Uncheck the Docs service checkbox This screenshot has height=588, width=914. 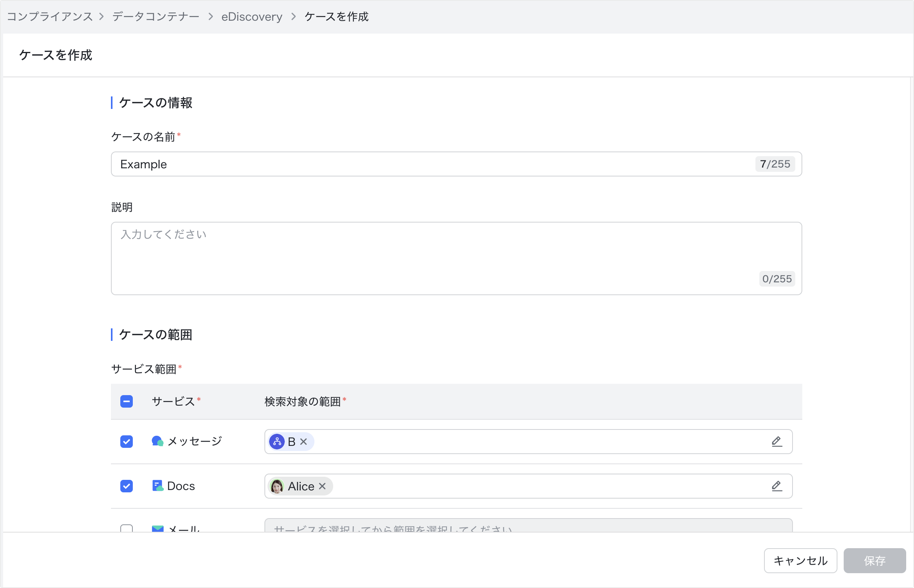(x=127, y=486)
